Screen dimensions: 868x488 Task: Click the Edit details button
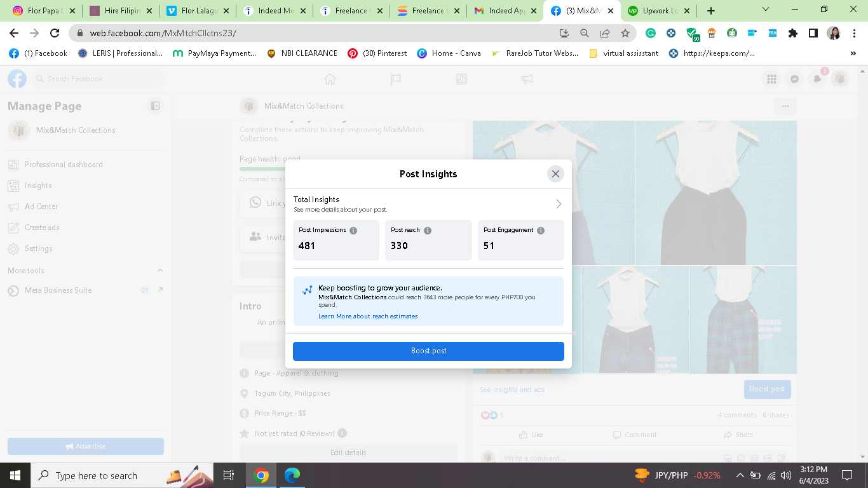point(348,452)
